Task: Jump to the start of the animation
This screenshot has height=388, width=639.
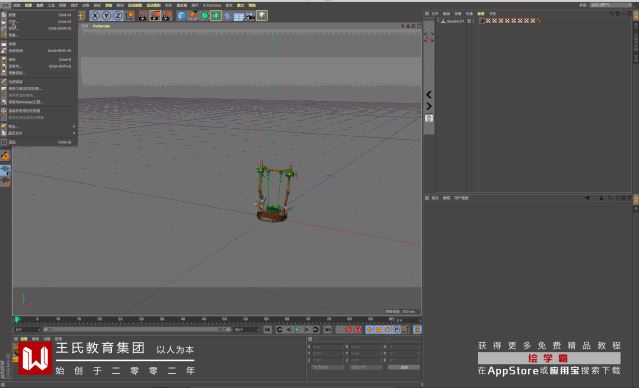Action: click(x=267, y=329)
